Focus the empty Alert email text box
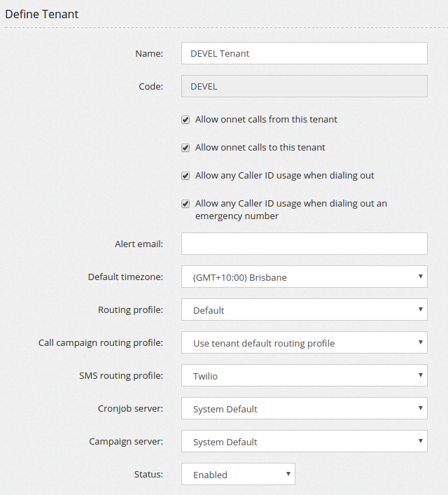This screenshot has width=448, height=495. pyautogui.click(x=304, y=244)
